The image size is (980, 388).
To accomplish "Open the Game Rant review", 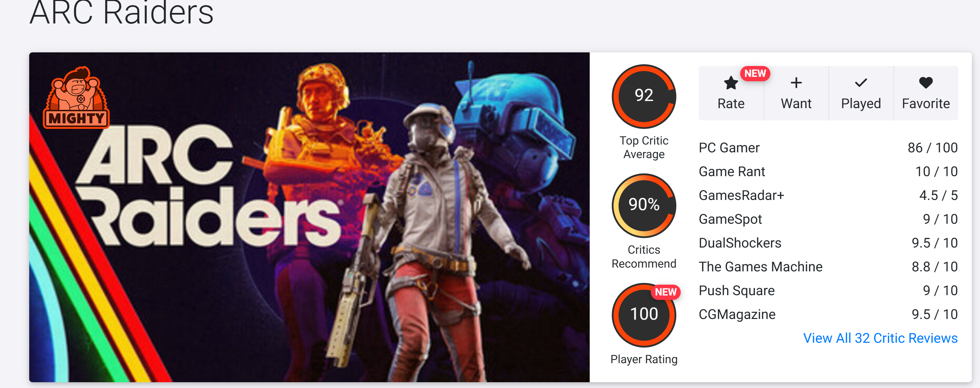I will coord(828,171).
